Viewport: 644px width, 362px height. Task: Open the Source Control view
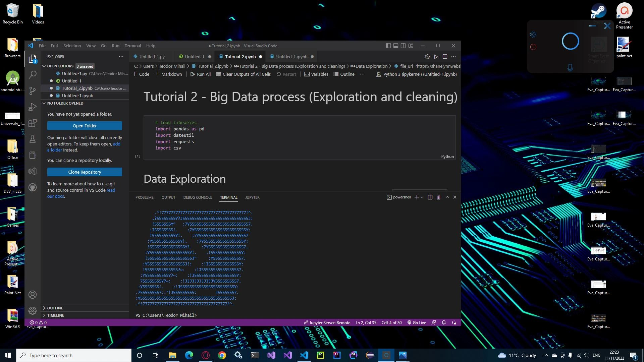tap(33, 90)
